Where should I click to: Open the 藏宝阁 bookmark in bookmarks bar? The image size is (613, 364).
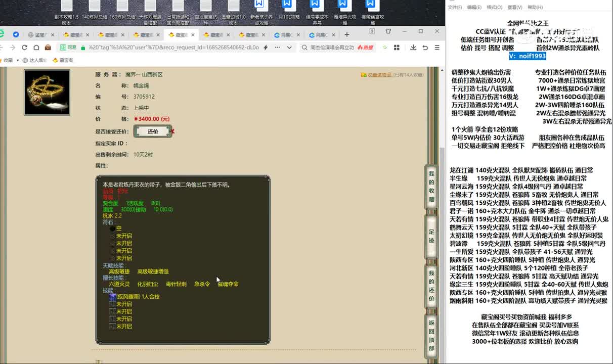point(63,60)
